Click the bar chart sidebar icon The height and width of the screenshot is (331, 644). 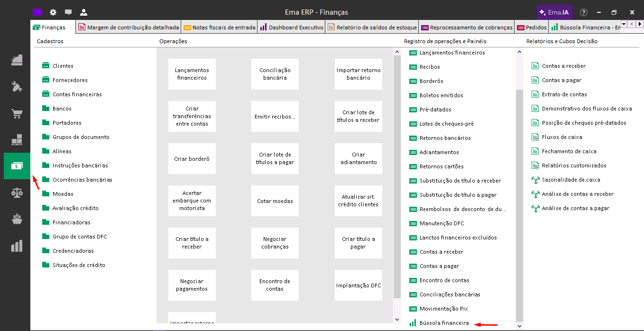pyautogui.click(x=17, y=246)
